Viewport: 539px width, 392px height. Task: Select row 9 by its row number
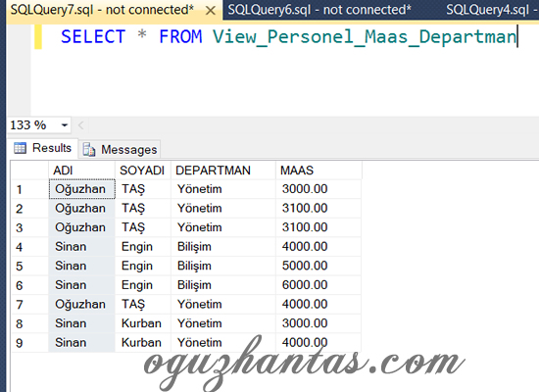click(30, 343)
